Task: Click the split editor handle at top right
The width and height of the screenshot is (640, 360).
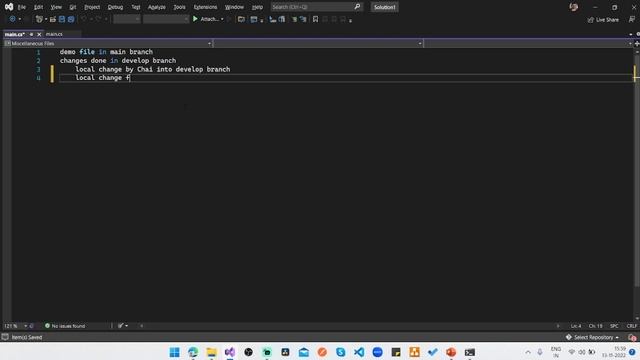Action: pyautogui.click(x=637, y=43)
